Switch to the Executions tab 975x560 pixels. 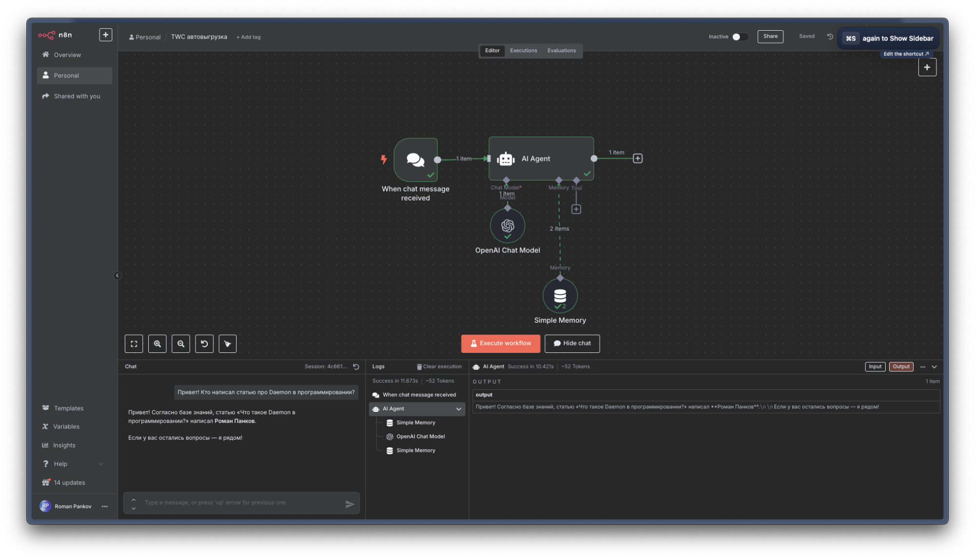pyautogui.click(x=523, y=51)
